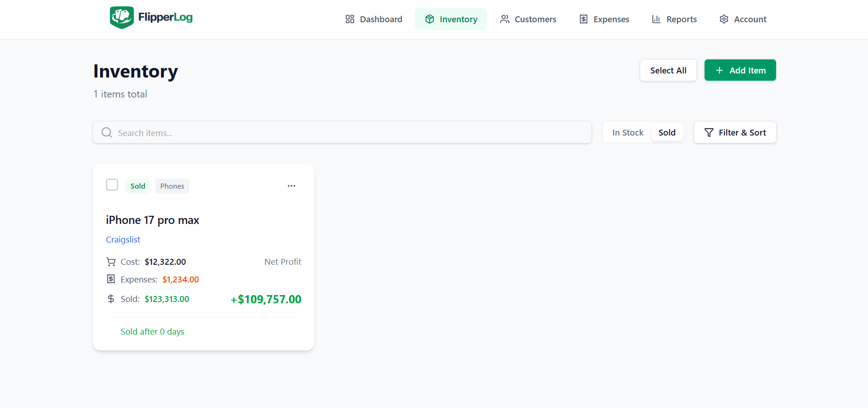This screenshot has height=408, width=868.
Task: Open the item card three-dot menu
Action: pyautogui.click(x=291, y=186)
